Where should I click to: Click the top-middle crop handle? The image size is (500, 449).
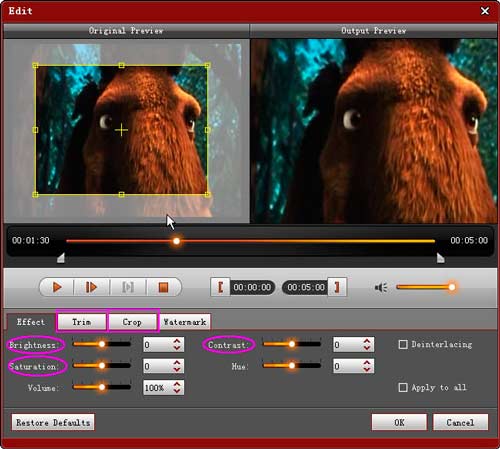[x=121, y=66]
